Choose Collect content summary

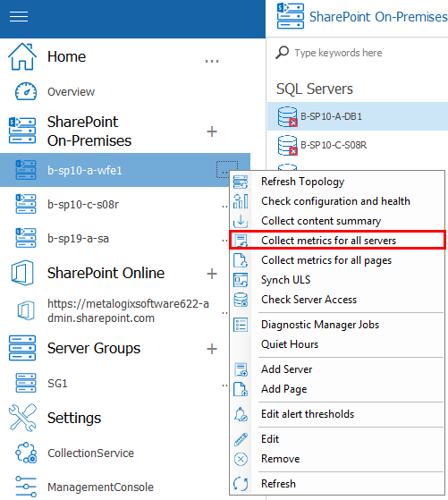[x=337, y=221]
